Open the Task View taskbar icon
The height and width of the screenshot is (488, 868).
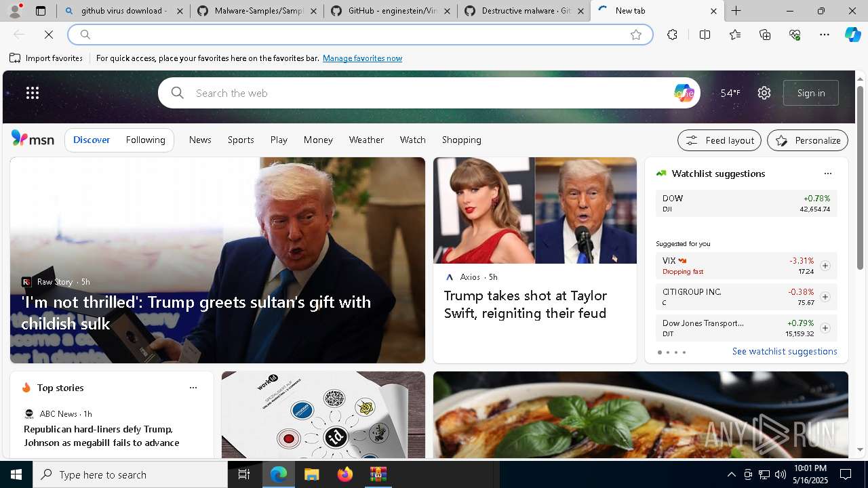click(244, 474)
